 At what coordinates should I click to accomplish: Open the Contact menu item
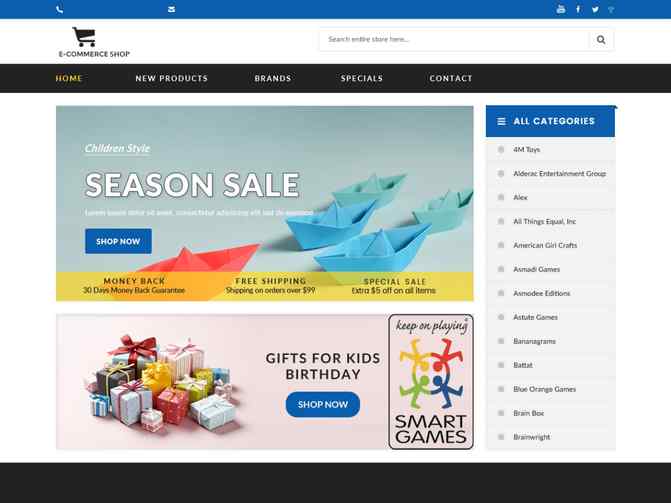[451, 78]
